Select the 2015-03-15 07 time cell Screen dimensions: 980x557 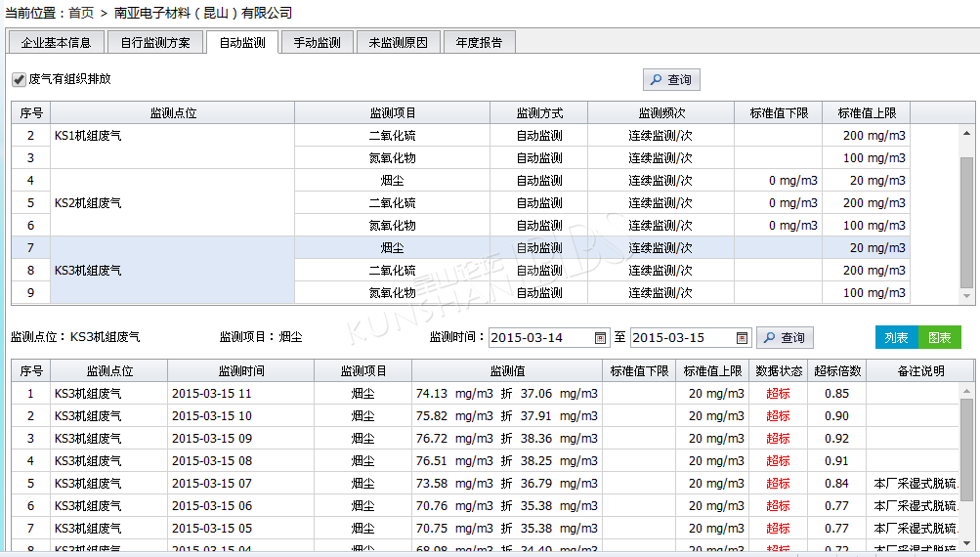point(241,484)
